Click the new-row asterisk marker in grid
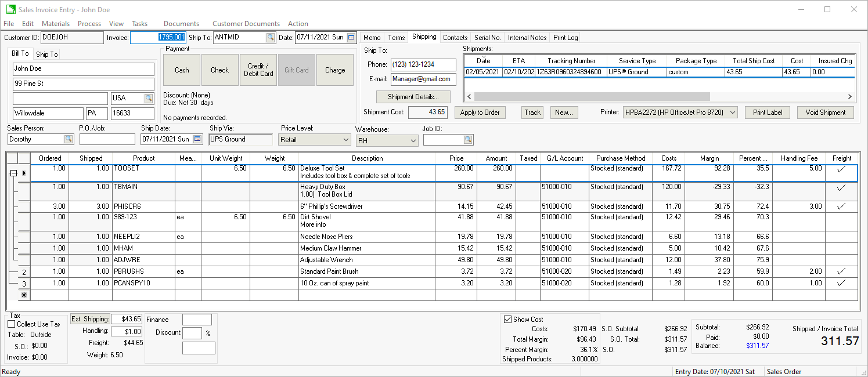 (x=24, y=295)
